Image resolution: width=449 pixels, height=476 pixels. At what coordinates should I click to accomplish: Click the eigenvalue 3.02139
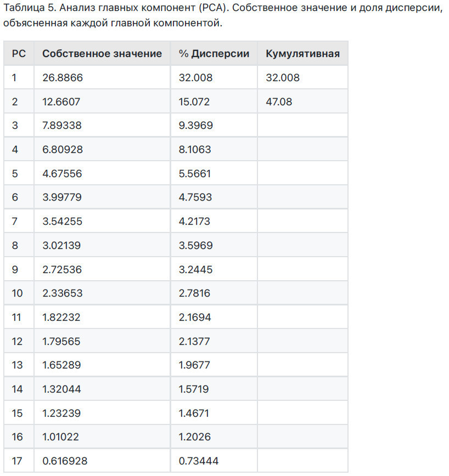pyautogui.click(x=62, y=246)
